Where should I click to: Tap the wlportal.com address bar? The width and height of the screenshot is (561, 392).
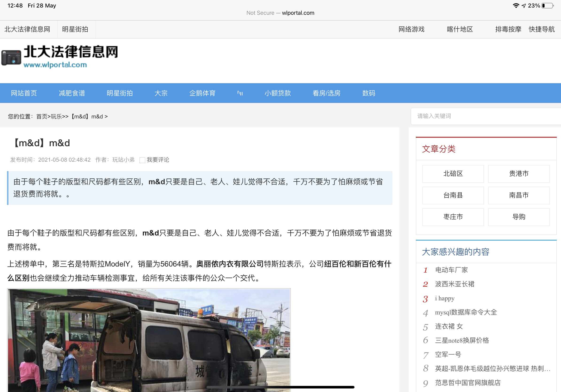pos(280,13)
